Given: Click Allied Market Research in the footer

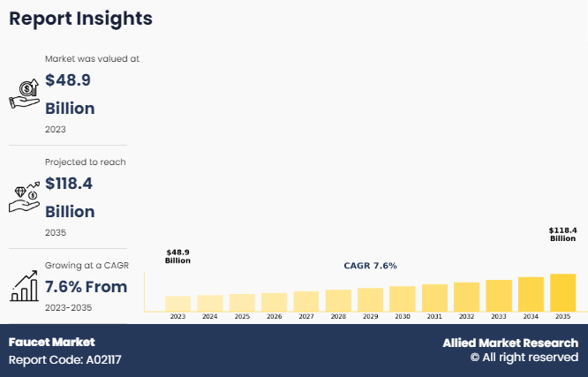Looking at the screenshot, I should tap(510, 343).
